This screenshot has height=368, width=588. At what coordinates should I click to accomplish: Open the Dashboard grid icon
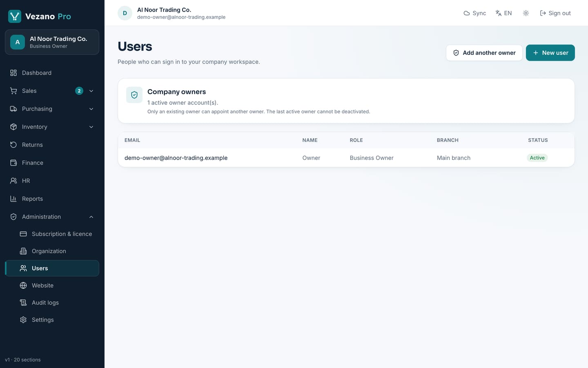(x=13, y=73)
